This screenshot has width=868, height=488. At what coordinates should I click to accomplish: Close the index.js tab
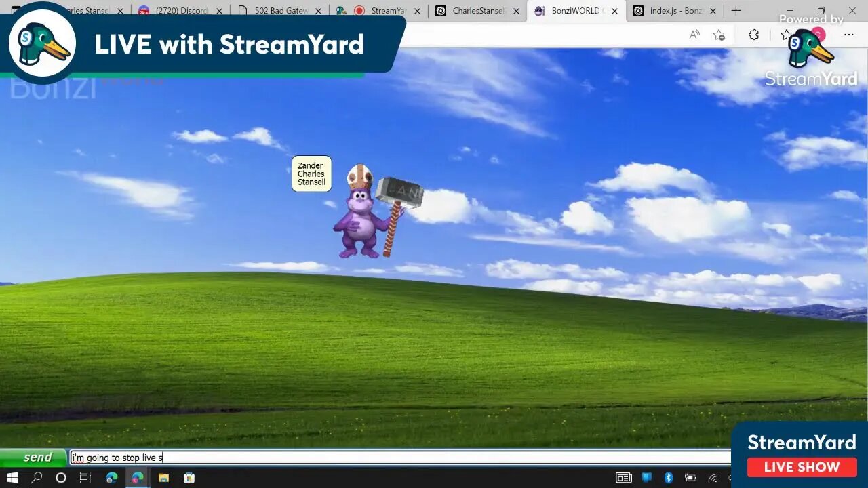[713, 11]
